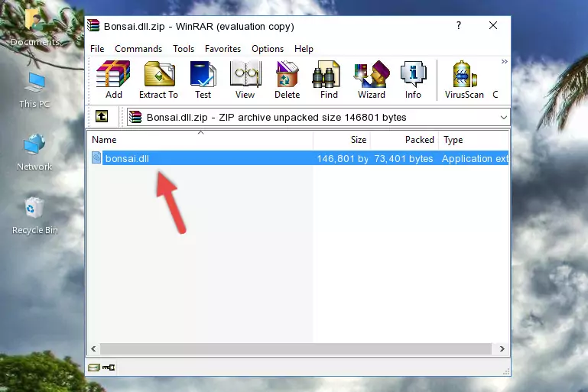Select the bonsai.dll file row
Screen dimensions: 588x392
click(298, 158)
